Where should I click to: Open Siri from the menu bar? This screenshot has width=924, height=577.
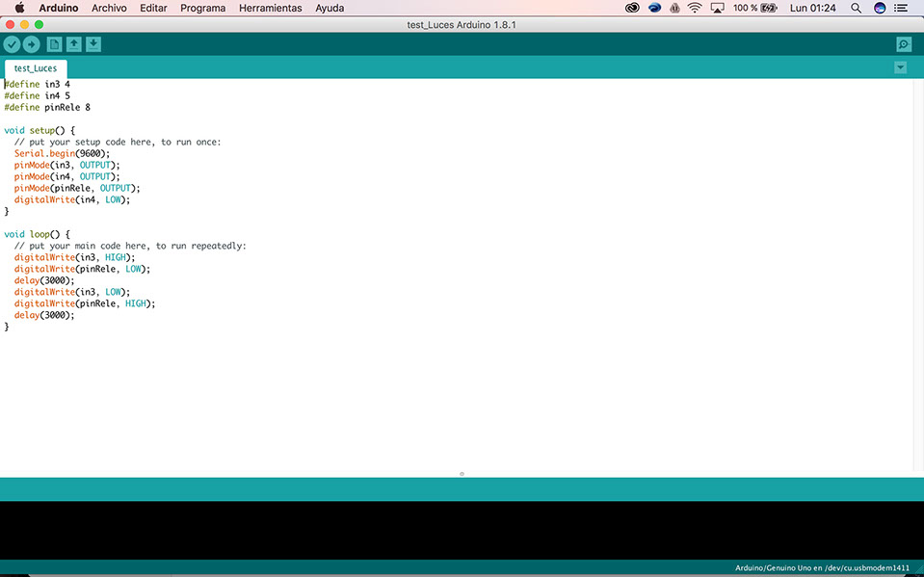click(x=880, y=8)
